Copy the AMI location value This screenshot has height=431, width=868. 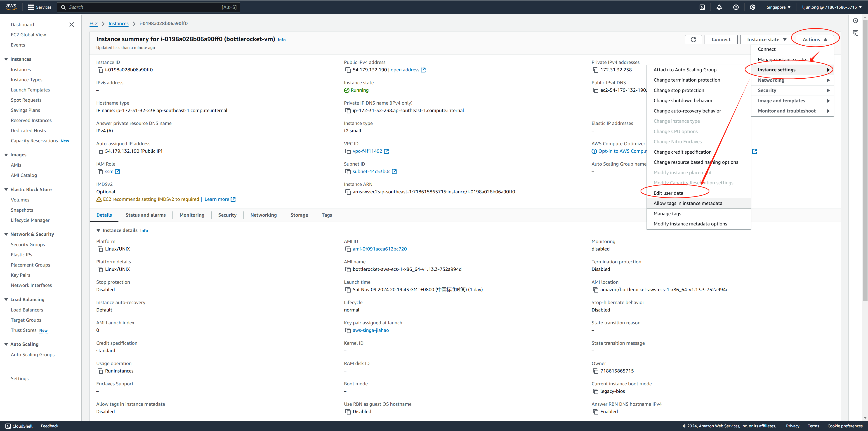(x=595, y=290)
